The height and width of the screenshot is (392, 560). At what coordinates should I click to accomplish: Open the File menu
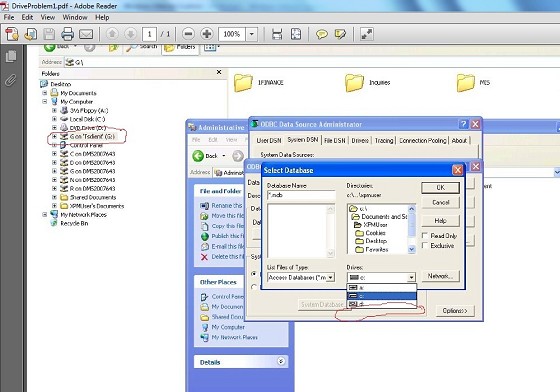point(9,17)
